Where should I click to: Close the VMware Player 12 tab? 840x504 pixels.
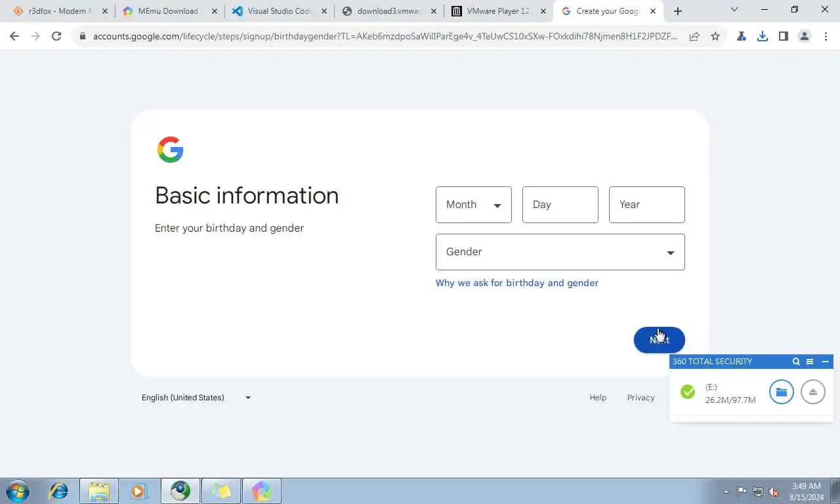543,11
